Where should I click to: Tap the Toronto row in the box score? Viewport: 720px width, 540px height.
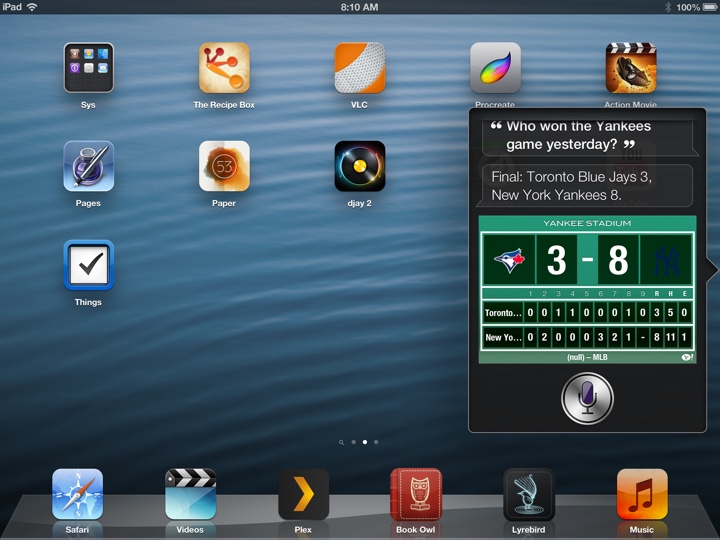587,313
